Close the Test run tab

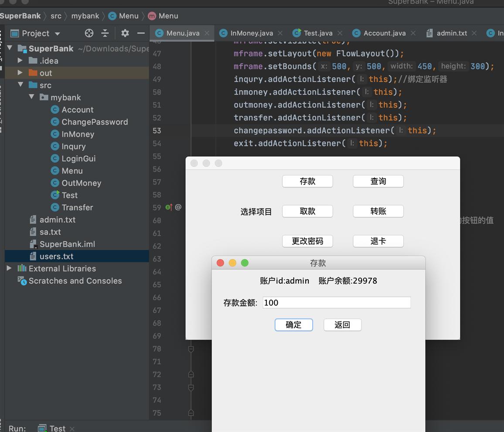tap(72, 429)
